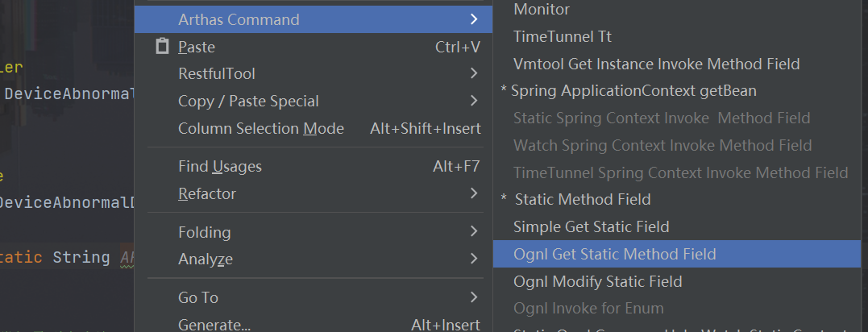Open the Analyze submenu chevron
The image size is (868, 332).
pyautogui.click(x=473, y=259)
